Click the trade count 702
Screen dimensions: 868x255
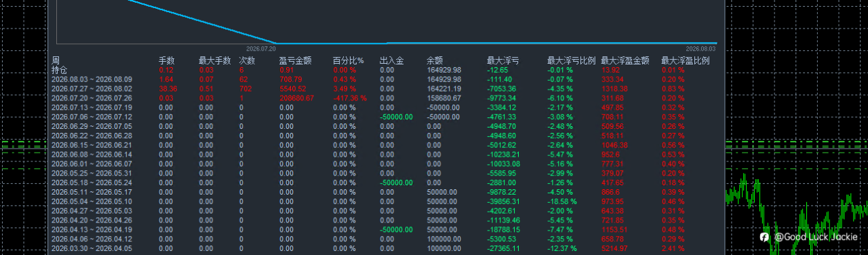click(x=245, y=89)
